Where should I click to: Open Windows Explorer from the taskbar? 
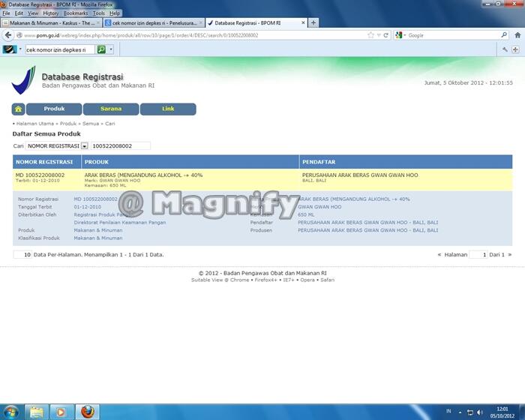pos(37,412)
